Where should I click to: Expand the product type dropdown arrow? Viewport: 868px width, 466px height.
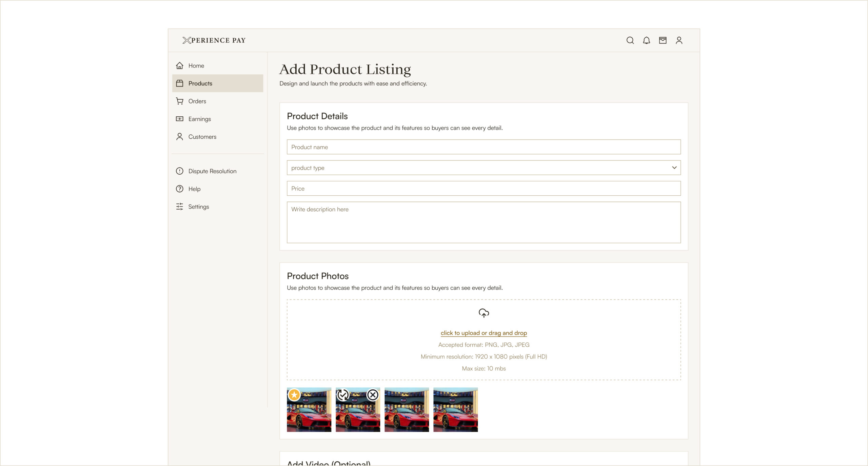pos(674,168)
